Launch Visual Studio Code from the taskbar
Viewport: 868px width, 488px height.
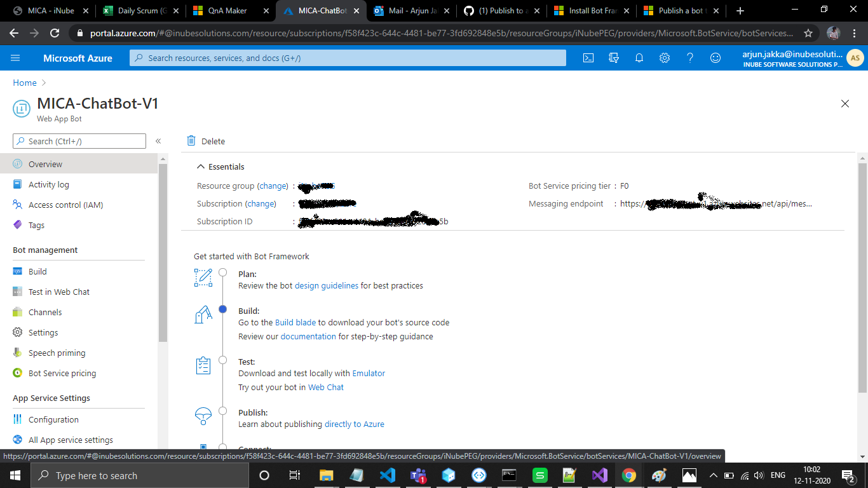click(387, 475)
